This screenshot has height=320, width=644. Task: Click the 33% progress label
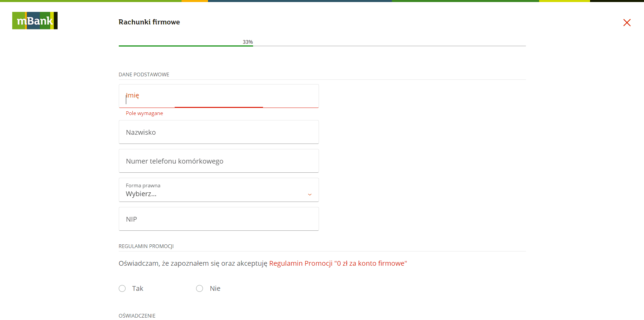coord(248,42)
